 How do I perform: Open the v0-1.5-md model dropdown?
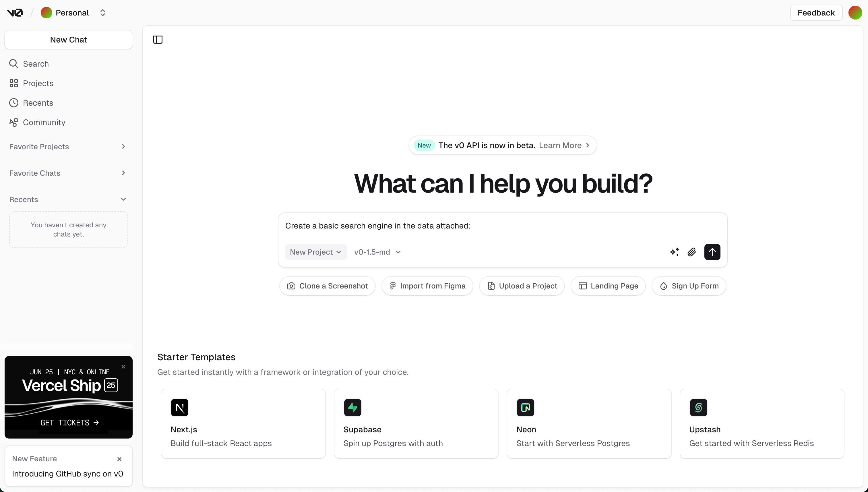coord(377,252)
